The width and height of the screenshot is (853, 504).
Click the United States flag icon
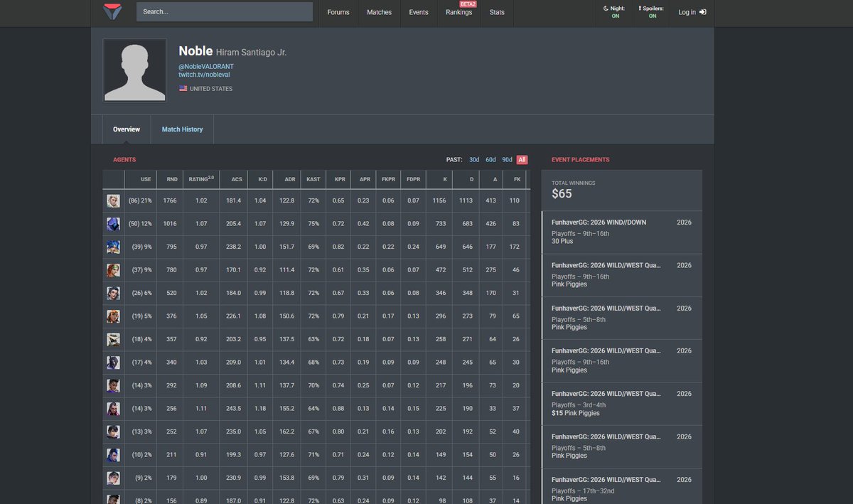[183, 89]
